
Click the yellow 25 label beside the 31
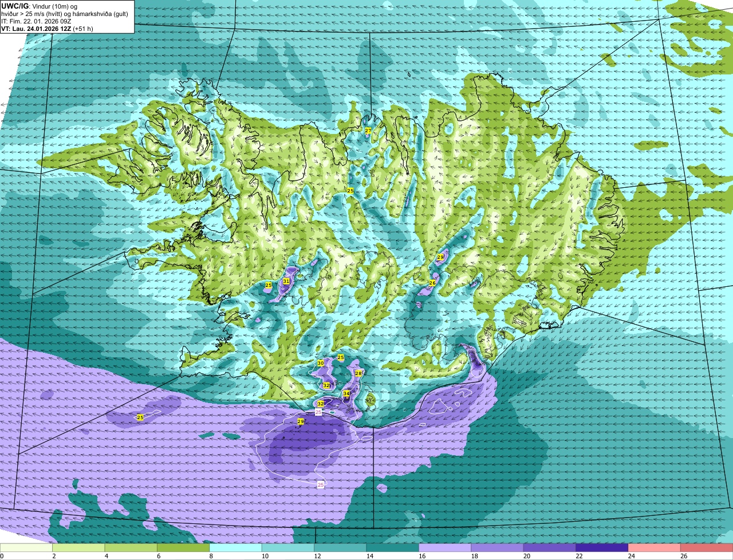point(269,285)
